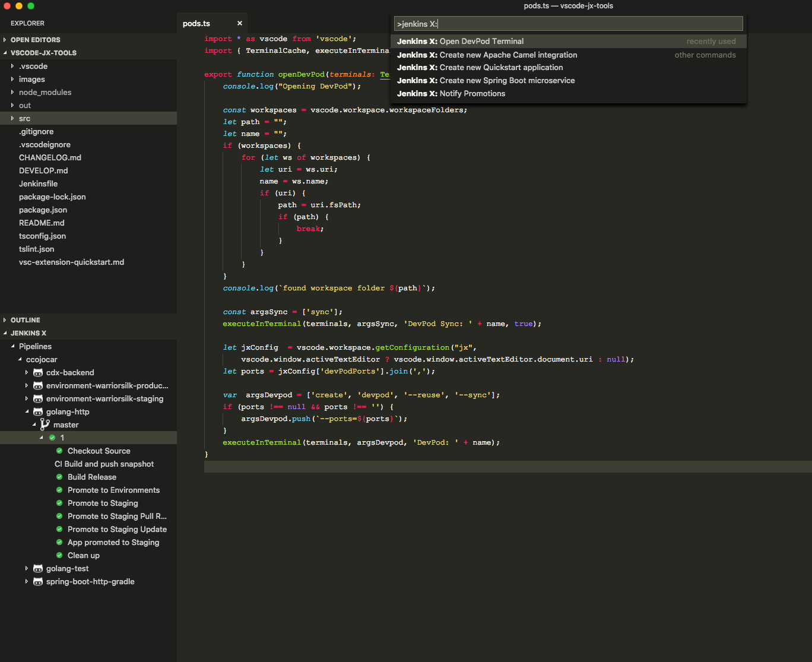The width and height of the screenshot is (812, 662).
Task: Expand the golang-test pipeline arrow
Action: 27,568
